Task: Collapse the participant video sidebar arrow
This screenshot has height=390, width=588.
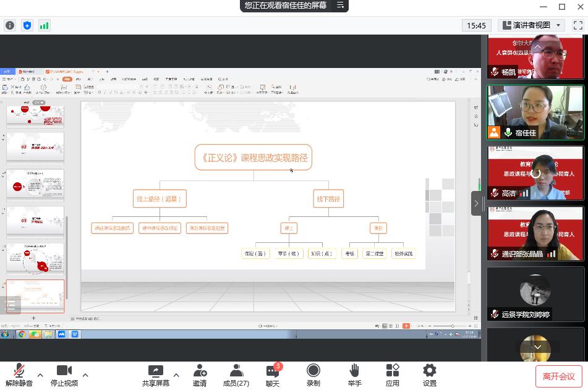Action: pos(476,203)
